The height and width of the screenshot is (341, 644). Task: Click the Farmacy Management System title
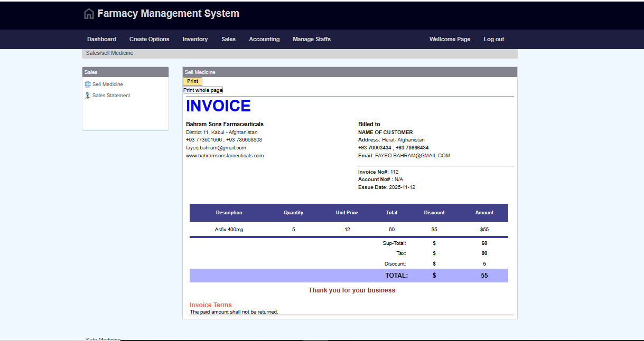(168, 14)
